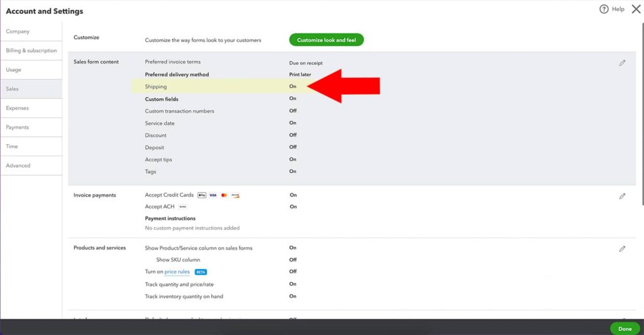Click the Help question mark icon
This screenshot has height=335, width=644.
click(604, 9)
